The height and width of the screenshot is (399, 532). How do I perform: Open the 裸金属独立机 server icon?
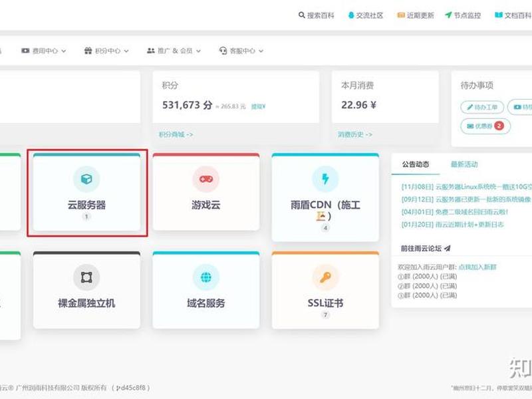[86, 277]
